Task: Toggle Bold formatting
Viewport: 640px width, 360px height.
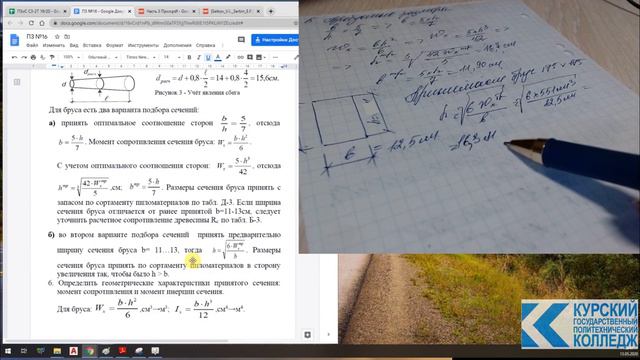Action: coord(189,58)
